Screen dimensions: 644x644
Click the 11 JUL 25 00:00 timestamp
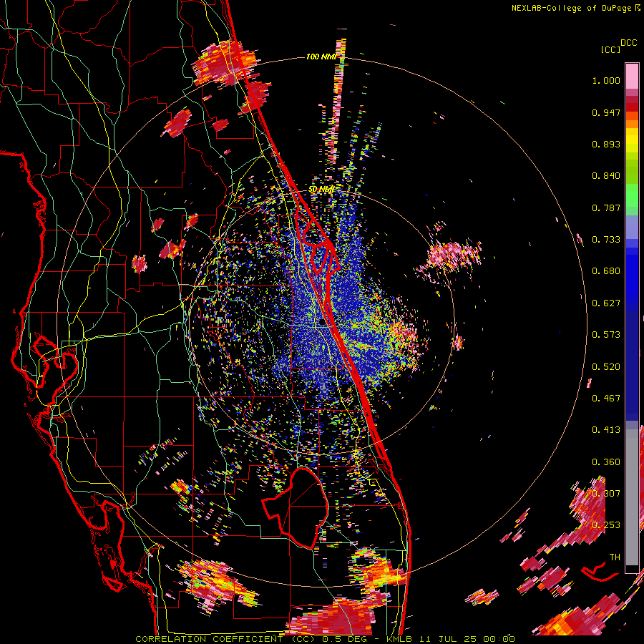coord(467,639)
